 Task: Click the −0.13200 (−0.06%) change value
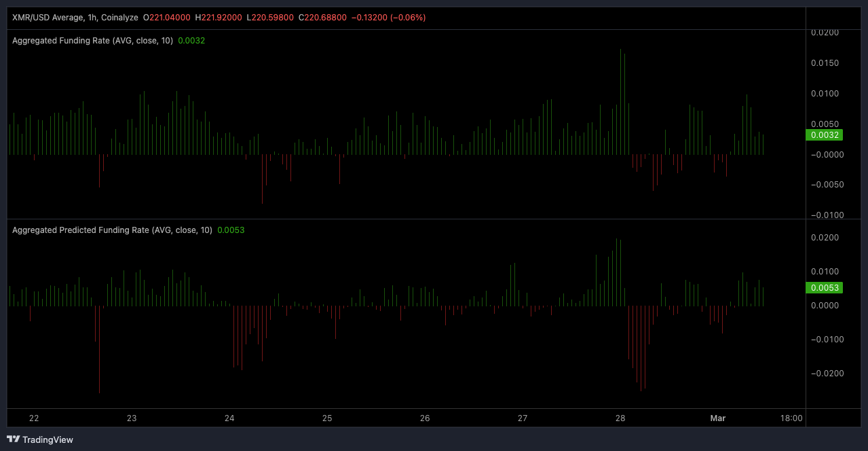[x=388, y=17]
